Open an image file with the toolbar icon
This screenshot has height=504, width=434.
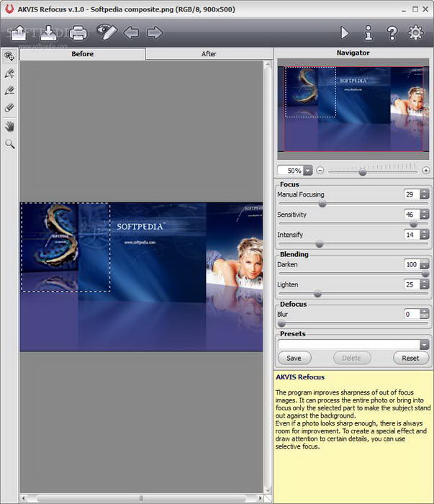[x=19, y=33]
